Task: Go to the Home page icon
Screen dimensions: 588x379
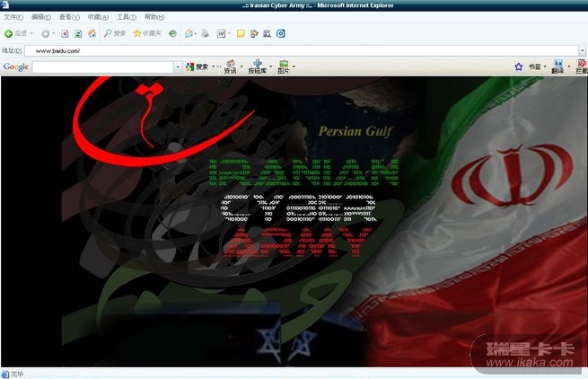Action: (92, 34)
